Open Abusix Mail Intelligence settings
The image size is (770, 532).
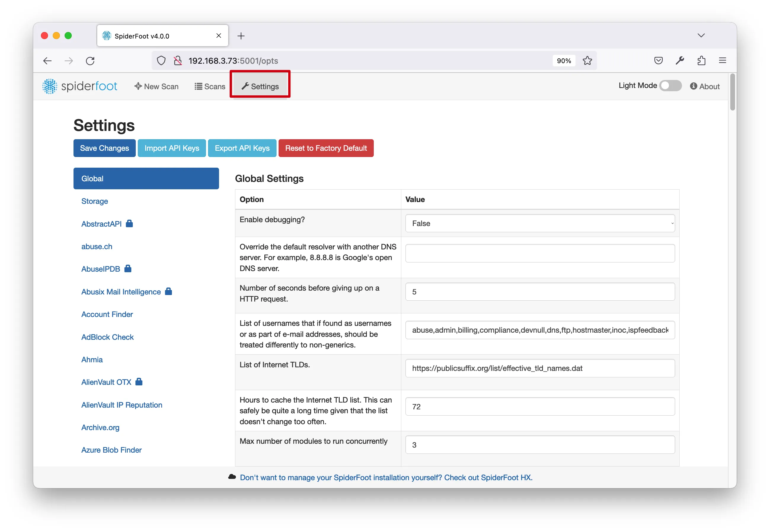pyautogui.click(x=121, y=292)
